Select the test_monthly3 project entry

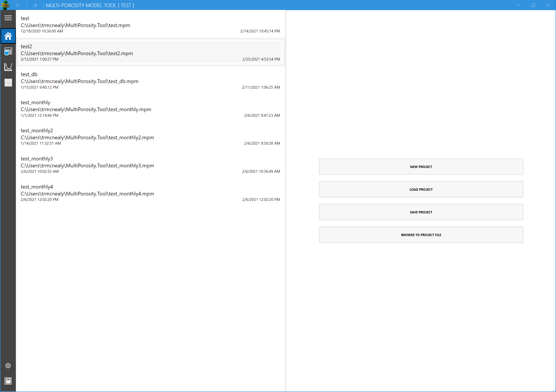click(x=150, y=165)
